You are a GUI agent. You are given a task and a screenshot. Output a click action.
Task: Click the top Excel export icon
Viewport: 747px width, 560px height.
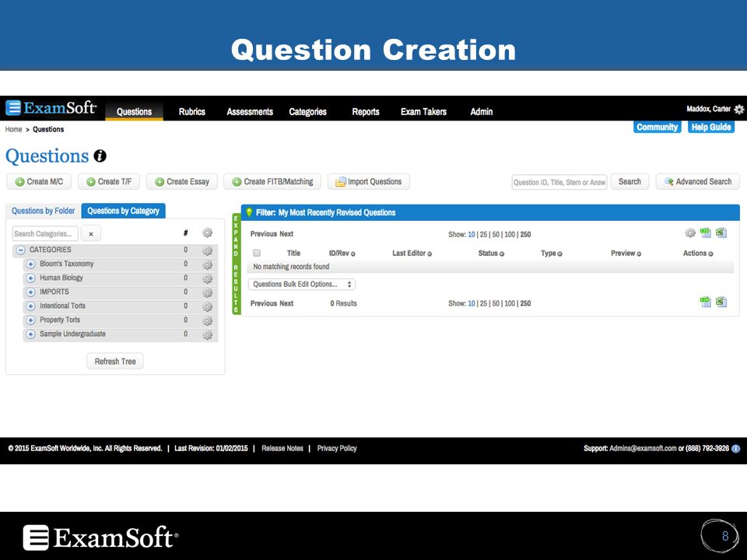pos(721,233)
